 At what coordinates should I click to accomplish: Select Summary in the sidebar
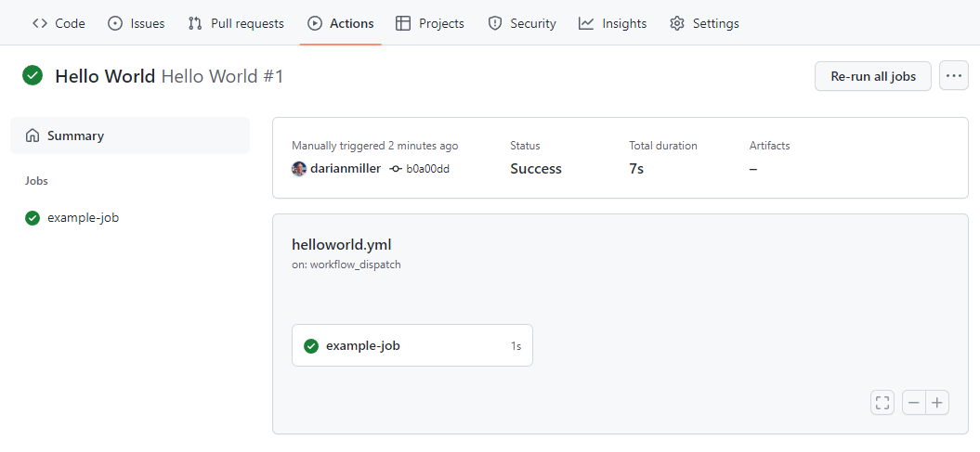pyautogui.click(x=130, y=136)
